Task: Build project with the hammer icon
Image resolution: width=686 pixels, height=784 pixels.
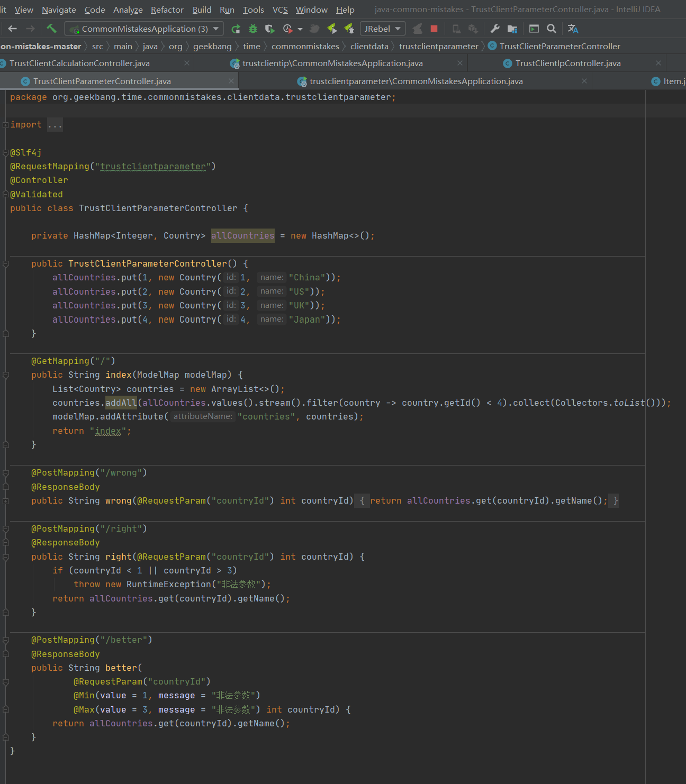Action: (51, 29)
